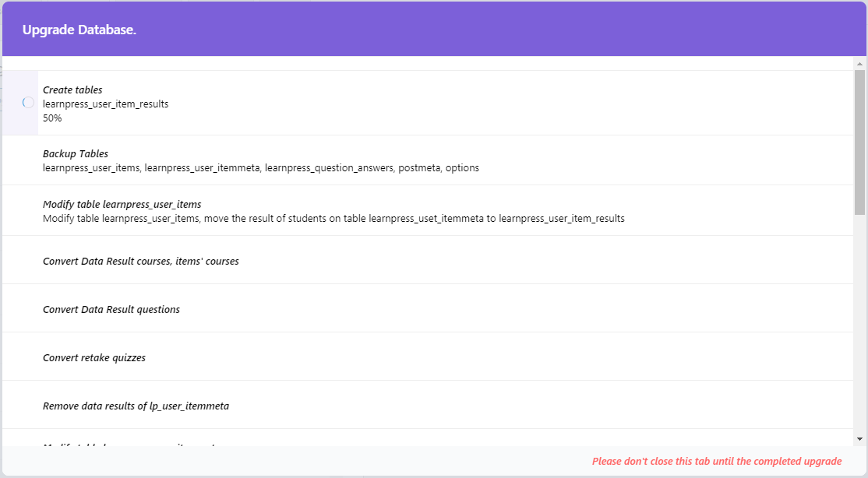This screenshot has width=868, height=478.
Task: Click the scrollbar up arrow
Action: (x=859, y=64)
